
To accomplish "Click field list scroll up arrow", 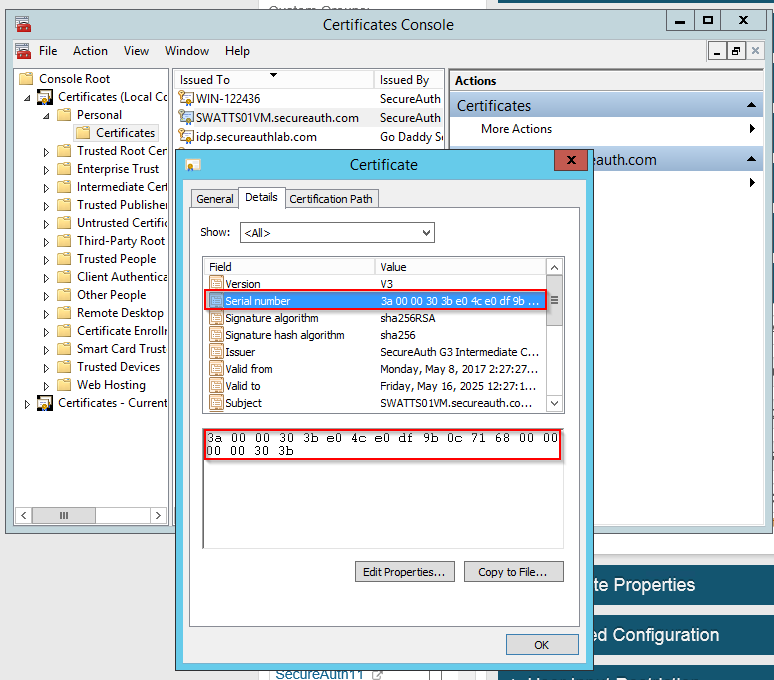I will click(554, 267).
